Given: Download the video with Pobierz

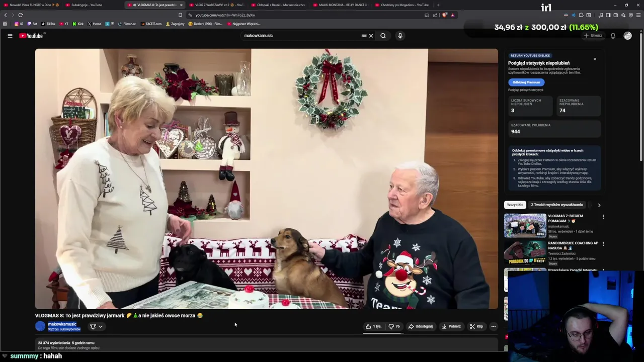Looking at the screenshot, I should point(451,326).
